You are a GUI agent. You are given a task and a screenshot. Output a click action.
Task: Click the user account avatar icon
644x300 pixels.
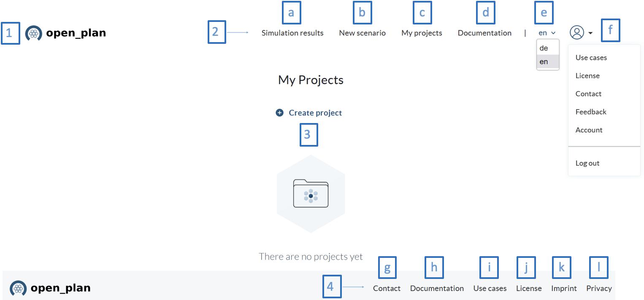click(577, 32)
